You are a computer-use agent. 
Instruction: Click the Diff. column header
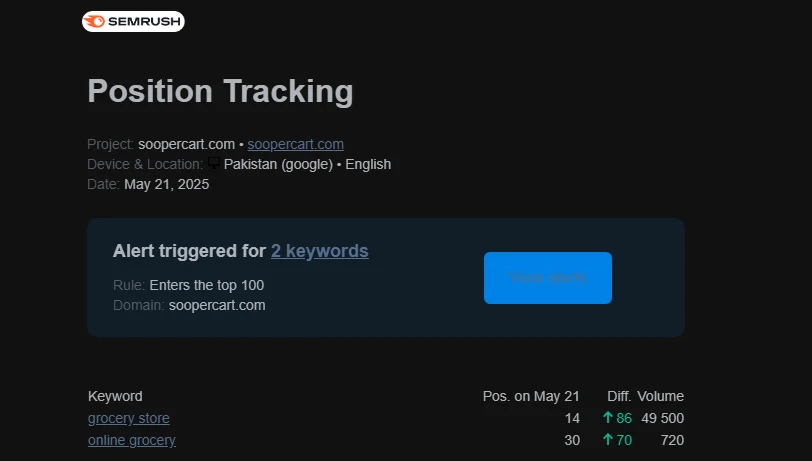coord(619,396)
